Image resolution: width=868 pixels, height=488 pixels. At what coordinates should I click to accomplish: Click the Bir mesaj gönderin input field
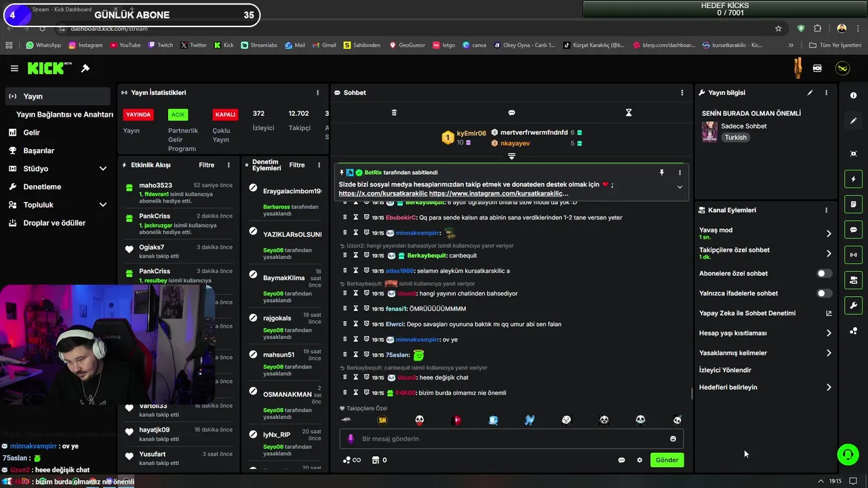click(511, 439)
